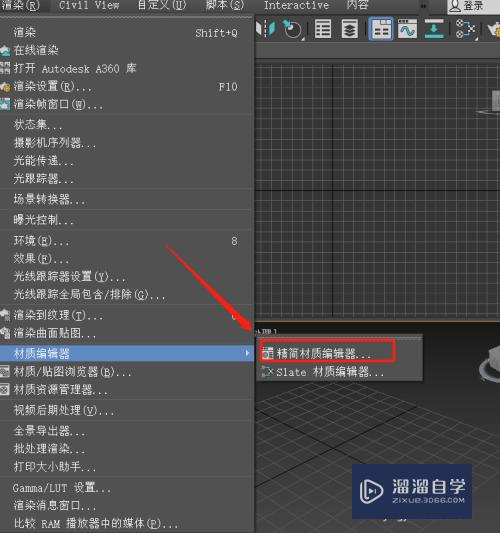Toggle the highlighted Ribbon icon
This screenshot has height=533, width=500.
point(381,29)
